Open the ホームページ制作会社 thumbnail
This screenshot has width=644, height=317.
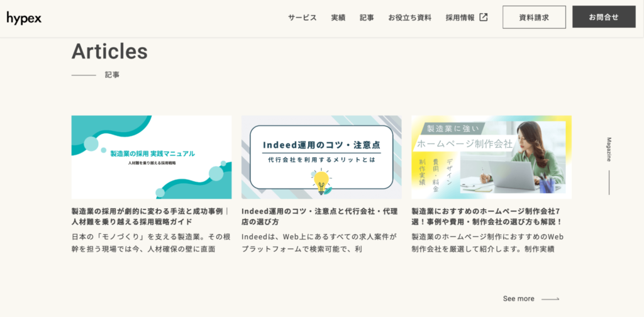tap(491, 157)
